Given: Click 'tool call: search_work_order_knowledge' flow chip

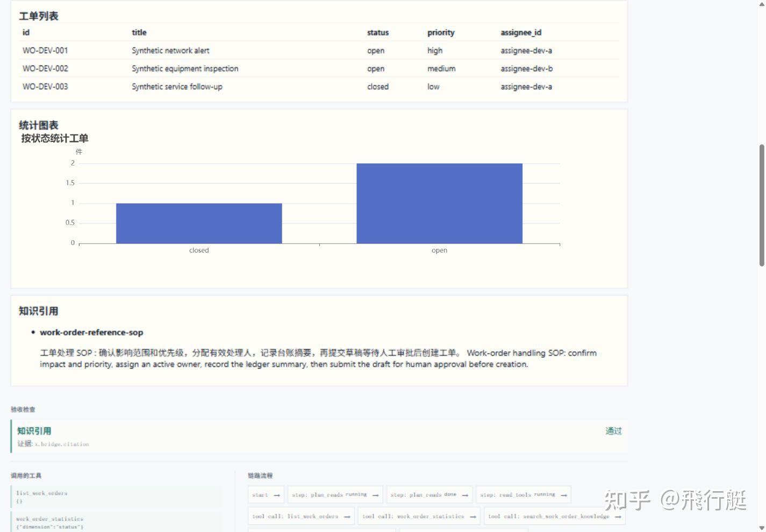Looking at the screenshot, I should pyautogui.click(x=555, y=516).
